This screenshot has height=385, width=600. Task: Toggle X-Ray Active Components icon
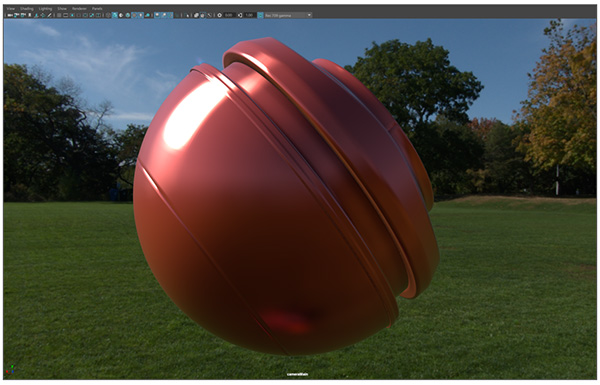click(x=202, y=15)
